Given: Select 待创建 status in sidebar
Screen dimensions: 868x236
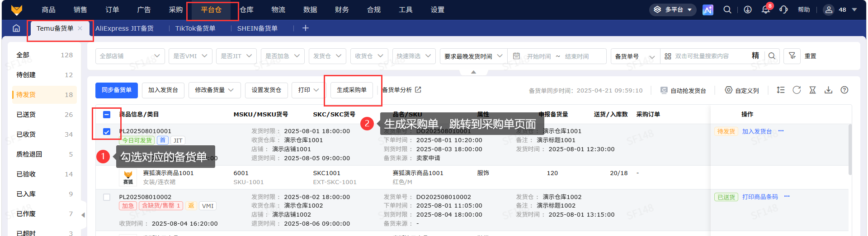Looking at the screenshot, I should tap(44, 75).
